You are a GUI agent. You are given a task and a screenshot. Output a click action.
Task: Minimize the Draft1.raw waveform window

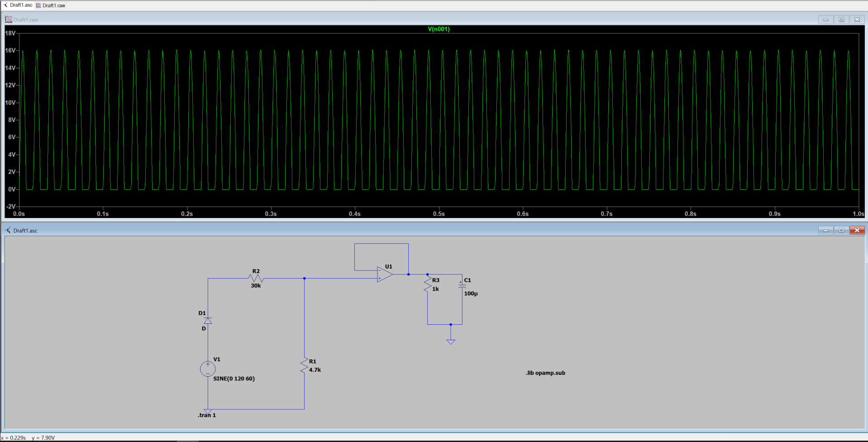825,19
